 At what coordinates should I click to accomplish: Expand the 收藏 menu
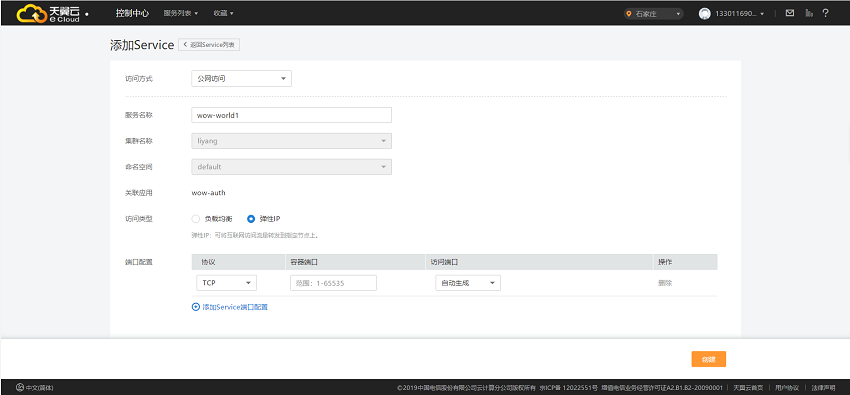223,13
